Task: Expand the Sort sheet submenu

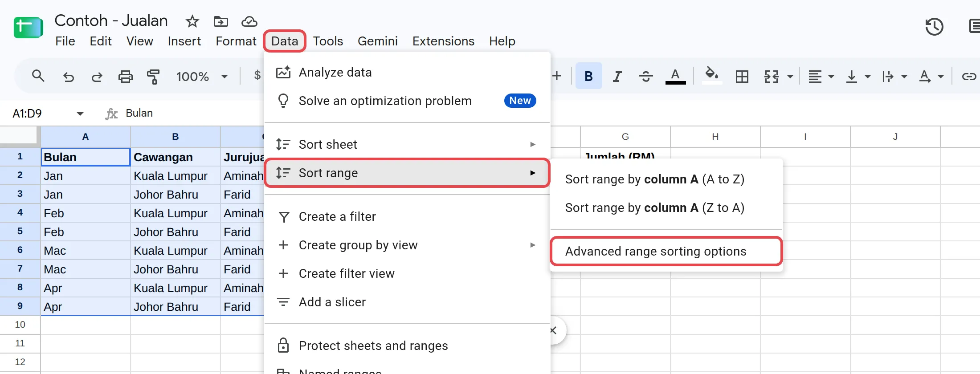Action: coord(407,144)
